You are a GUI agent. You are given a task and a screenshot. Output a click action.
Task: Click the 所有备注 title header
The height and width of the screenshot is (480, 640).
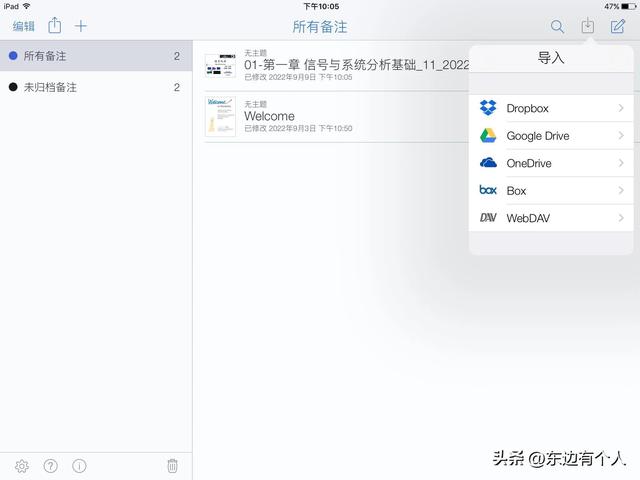[320, 27]
